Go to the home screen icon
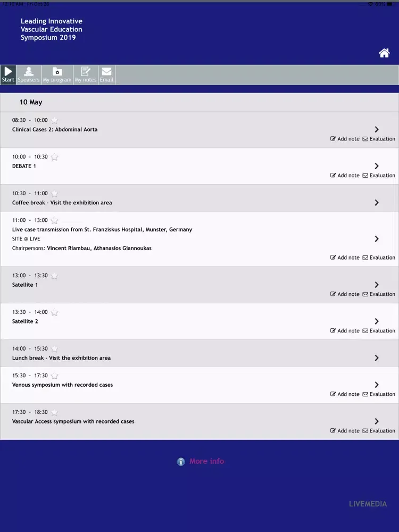 pos(384,53)
